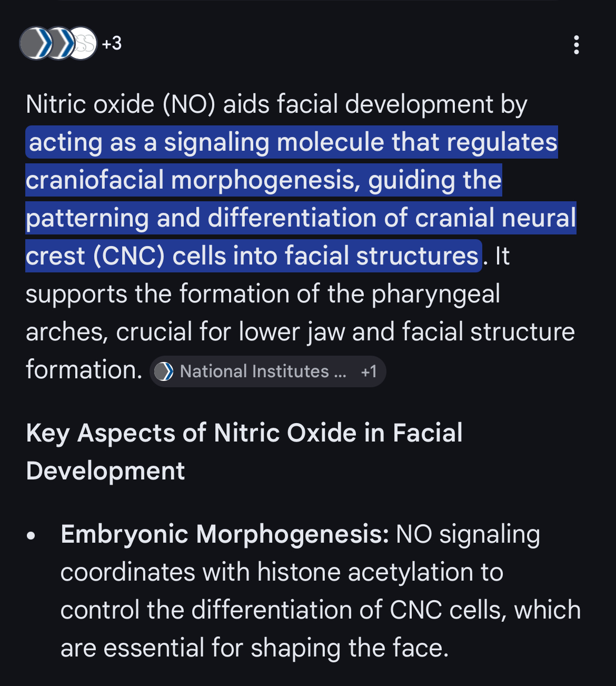Open the National Institutes source link

(263, 371)
